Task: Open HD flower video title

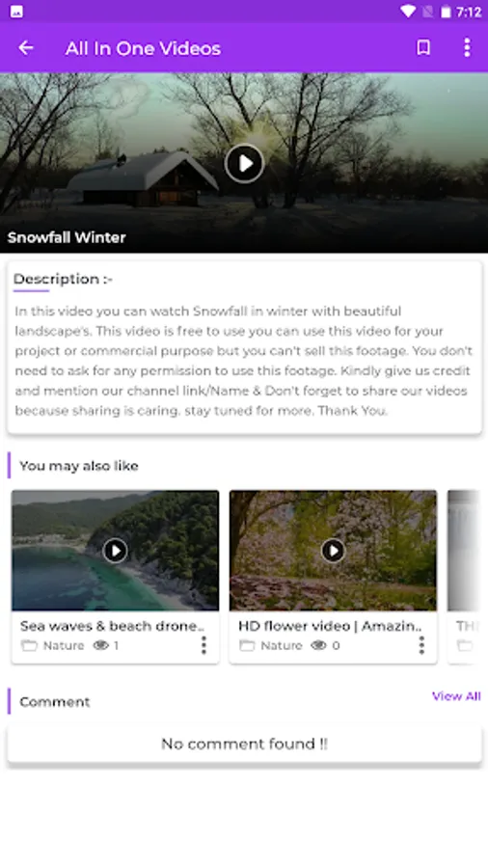Action: coord(330,626)
